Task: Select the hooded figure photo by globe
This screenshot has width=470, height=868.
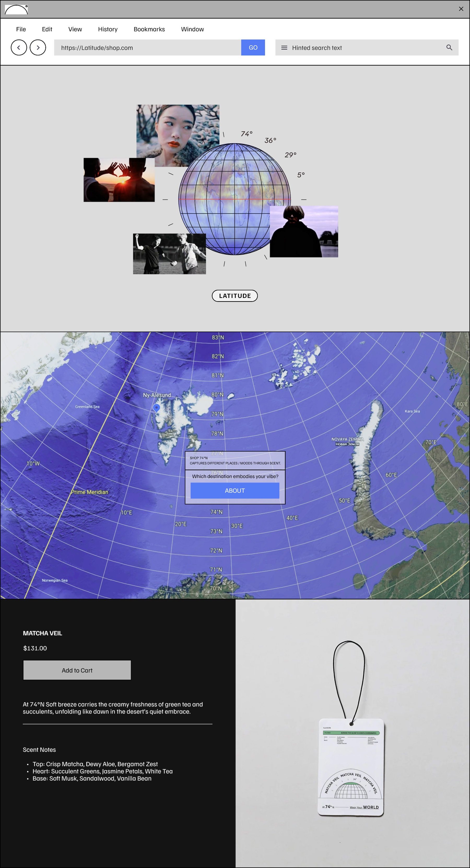Action: point(304,232)
